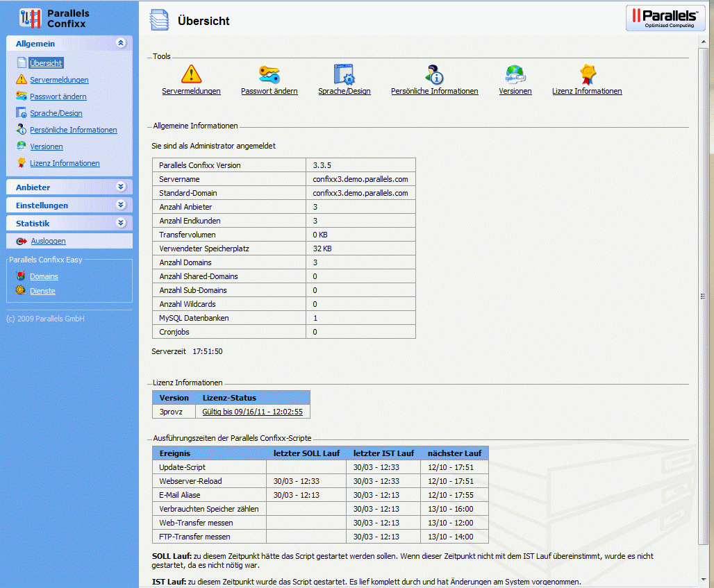
Task: Open Dienste under Parallels Confixx Easy
Action: coord(42,291)
